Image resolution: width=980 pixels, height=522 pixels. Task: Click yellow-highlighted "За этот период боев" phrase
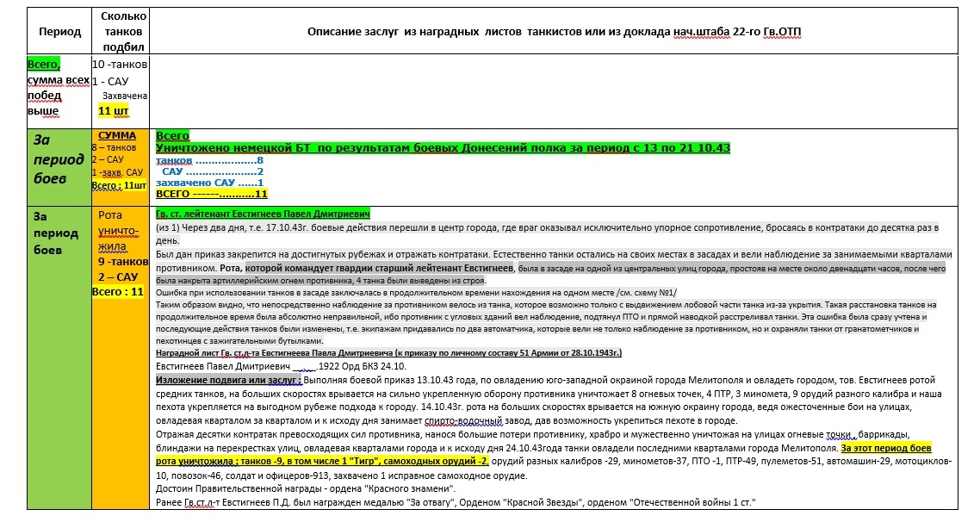(x=885, y=448)
